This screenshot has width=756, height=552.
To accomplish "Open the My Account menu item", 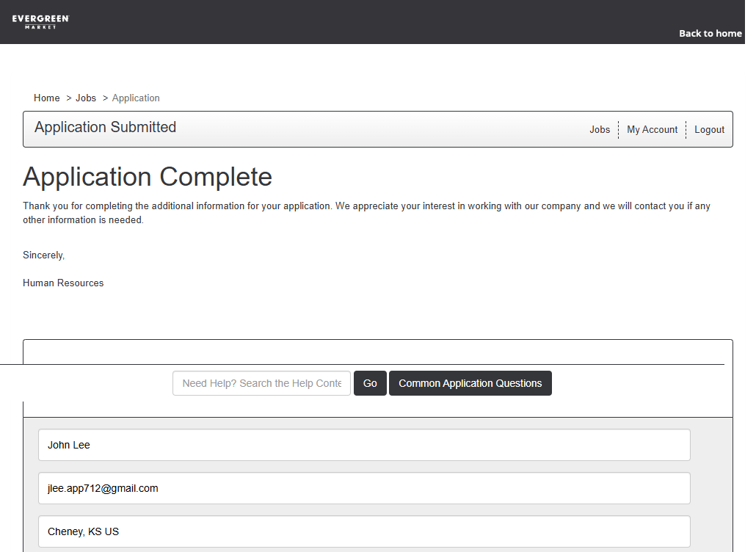I will point(652,129).
